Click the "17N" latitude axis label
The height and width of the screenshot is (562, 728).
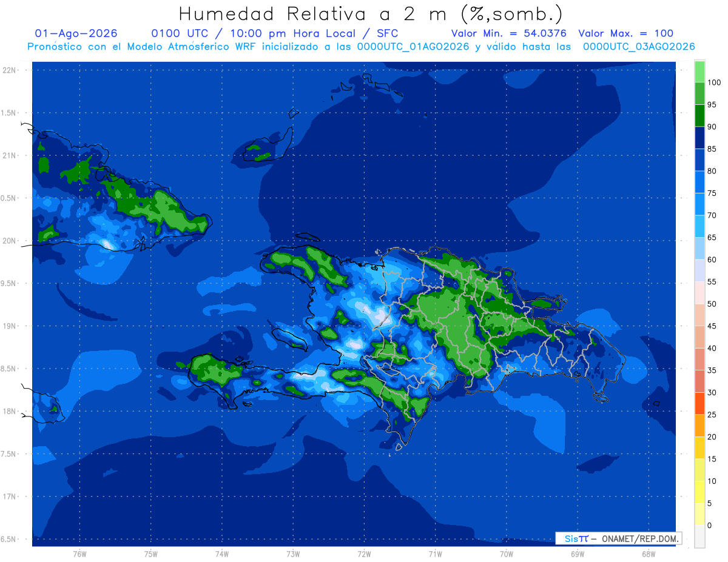point(9,497)
